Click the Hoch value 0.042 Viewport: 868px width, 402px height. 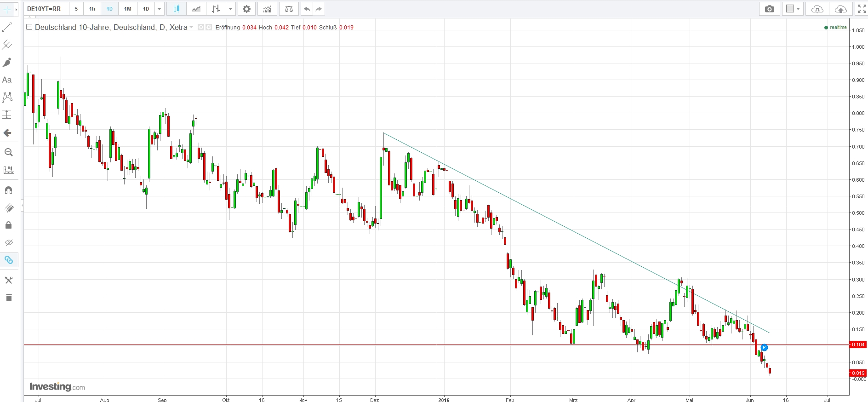281,28
